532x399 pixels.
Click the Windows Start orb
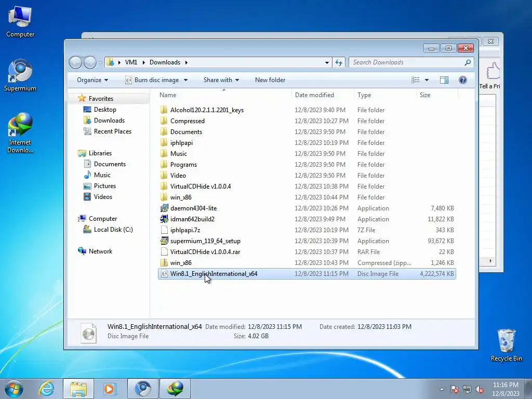pos(14,389)
